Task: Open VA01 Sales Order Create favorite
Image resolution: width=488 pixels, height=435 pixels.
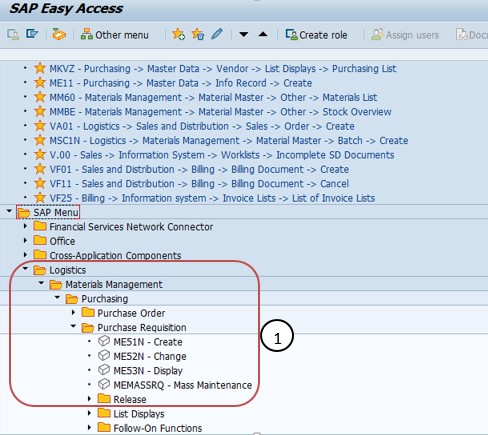Action: 202,126
